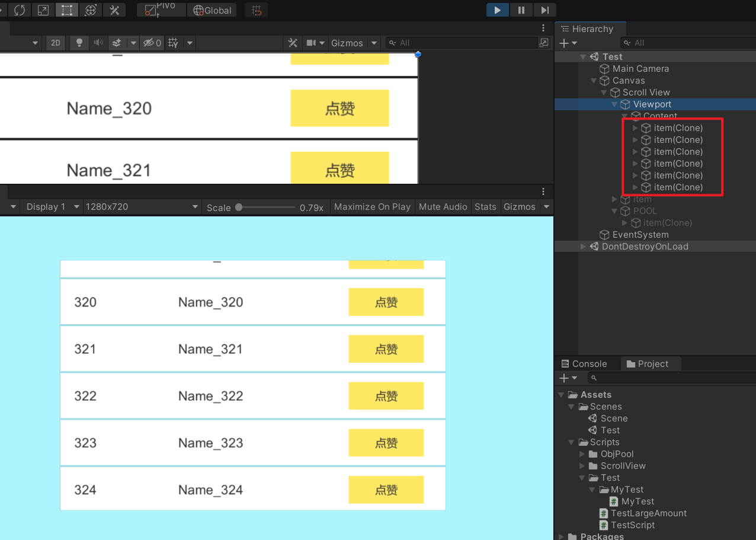Collapse the POOL object arrow
This screenshot has height=540, width=756.
coord(614,211)
